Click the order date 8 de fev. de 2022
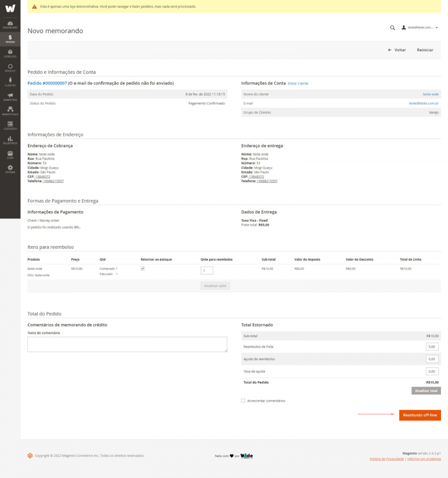The image size is (448, 478). (205, 94)
